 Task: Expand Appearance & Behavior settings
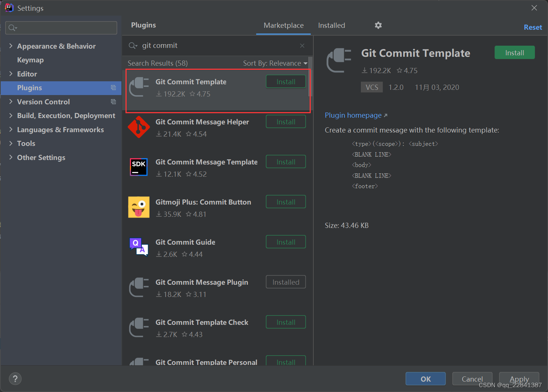(x=11, y=46)
